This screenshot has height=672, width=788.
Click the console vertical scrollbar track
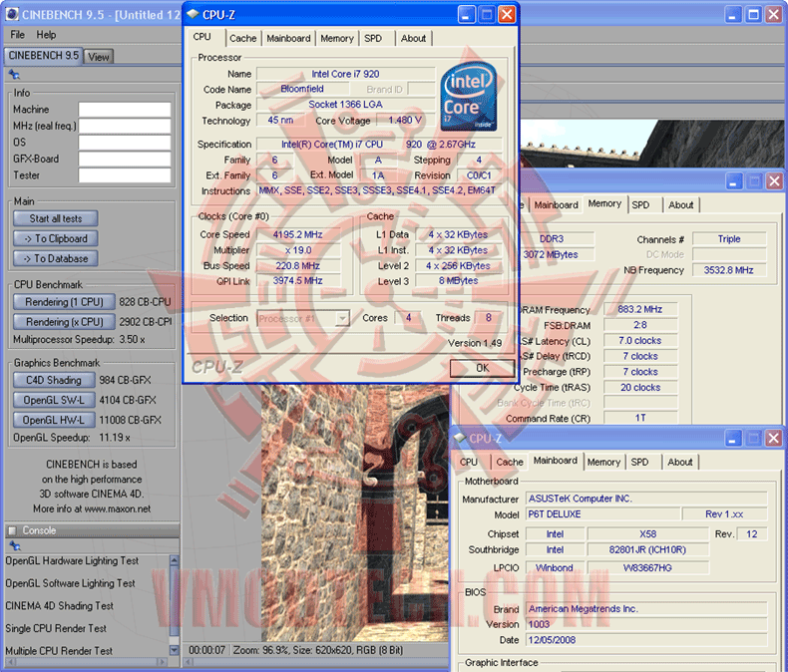(174, 605)
